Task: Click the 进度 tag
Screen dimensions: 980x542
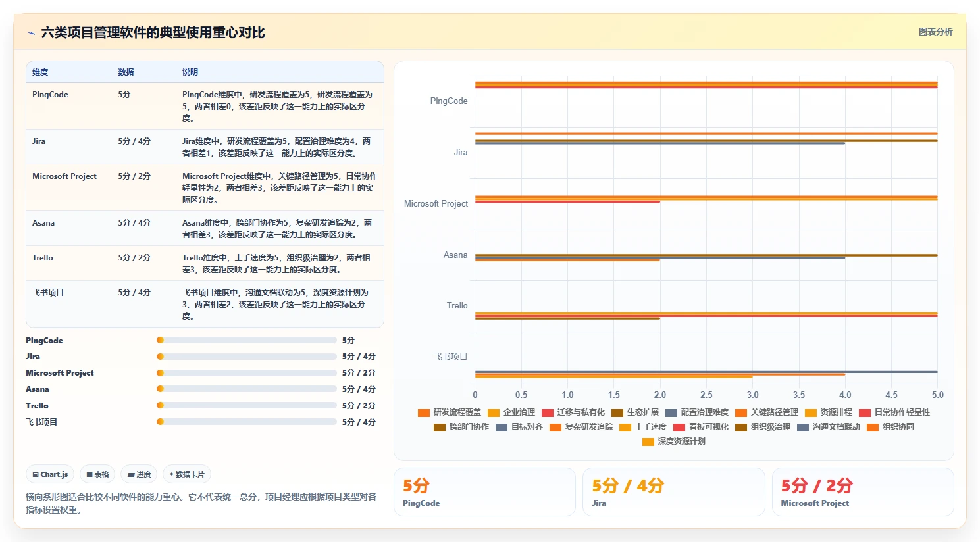Action: coord(139,474)
